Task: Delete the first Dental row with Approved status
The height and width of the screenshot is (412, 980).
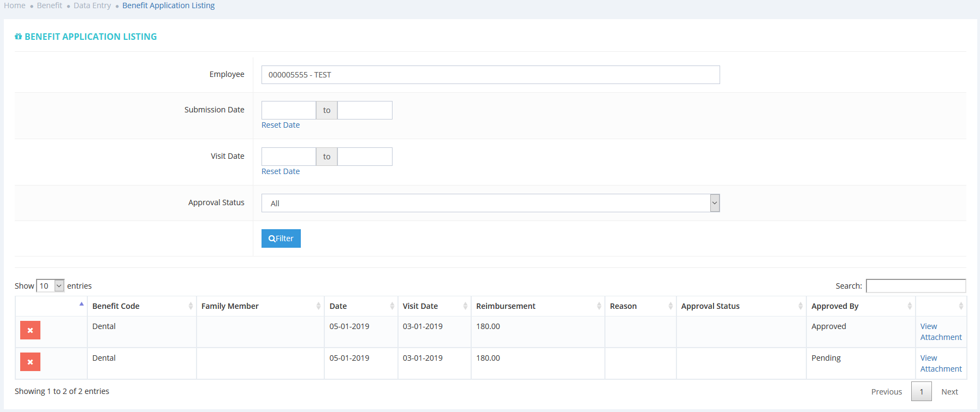Action: point(30,330)
